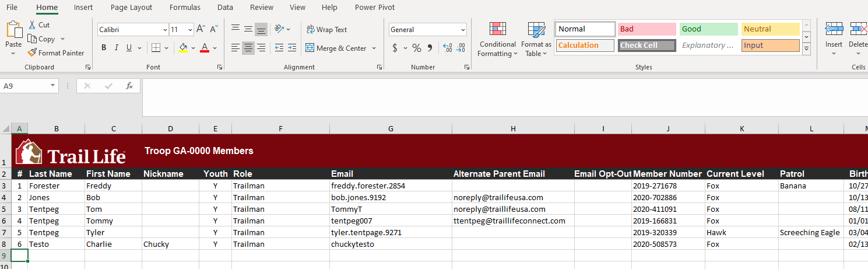Increase decimal places

coord(447,48)
